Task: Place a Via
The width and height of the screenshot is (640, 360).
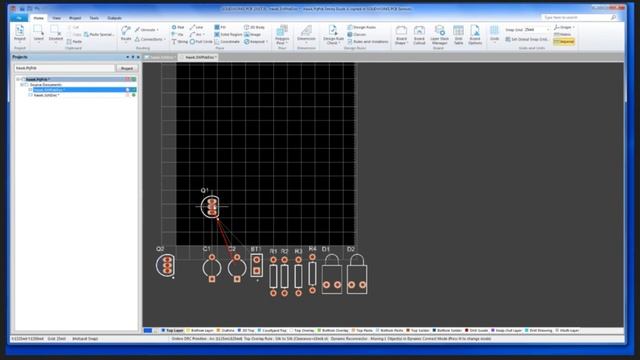Action: (178, 35)
